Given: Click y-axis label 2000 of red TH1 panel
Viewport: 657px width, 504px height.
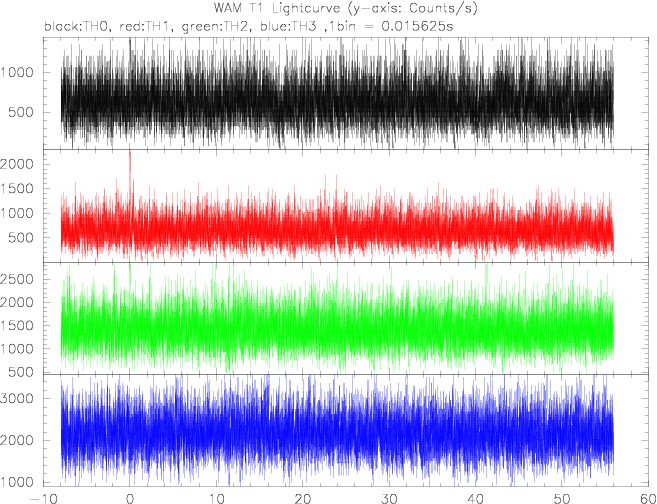Looking at the screenshot, I should 16,164.
